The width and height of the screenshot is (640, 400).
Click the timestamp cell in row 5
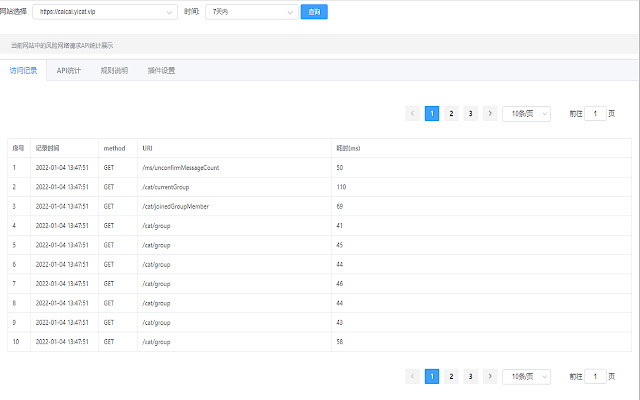tap(62, 245)
